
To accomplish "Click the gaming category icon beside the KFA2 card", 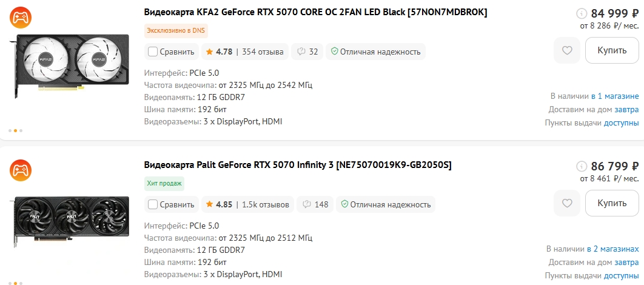I will point(21,18).
